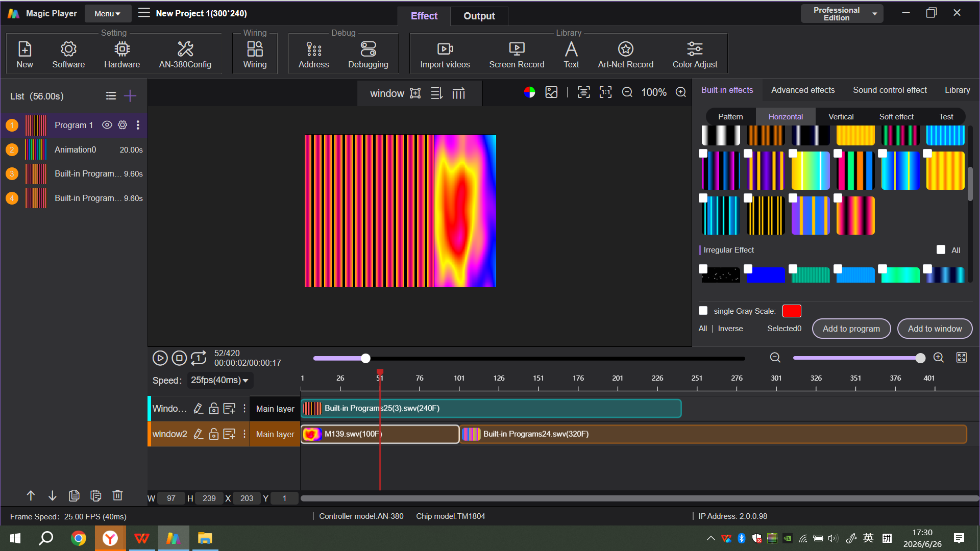Edit the window2 track with the pencil icon

point(199,434)
